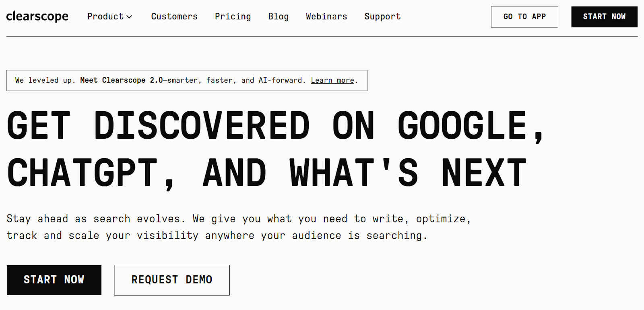Go to the Pricing page

pyautogui.click(x=233, y=17)
